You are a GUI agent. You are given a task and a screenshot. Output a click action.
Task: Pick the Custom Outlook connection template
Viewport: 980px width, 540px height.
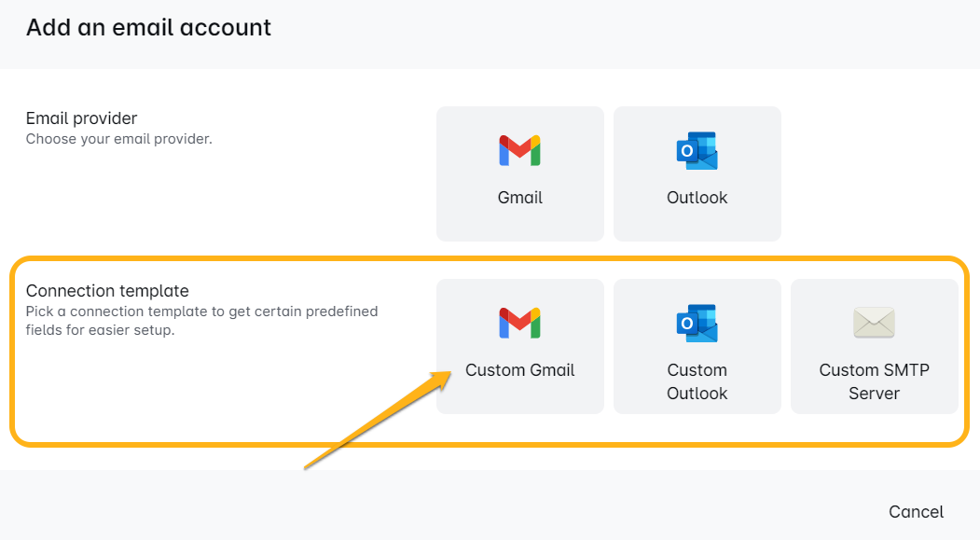coord(697,346)
